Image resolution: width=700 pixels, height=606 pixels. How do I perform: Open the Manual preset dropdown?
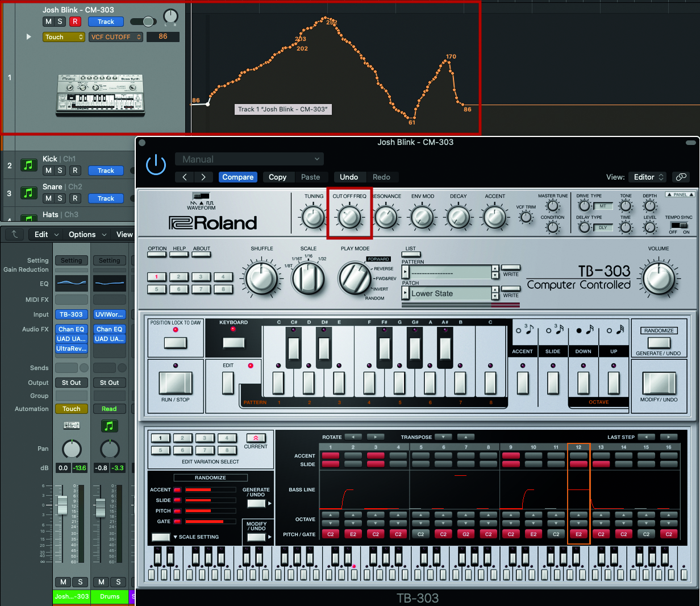click(248, 159)
